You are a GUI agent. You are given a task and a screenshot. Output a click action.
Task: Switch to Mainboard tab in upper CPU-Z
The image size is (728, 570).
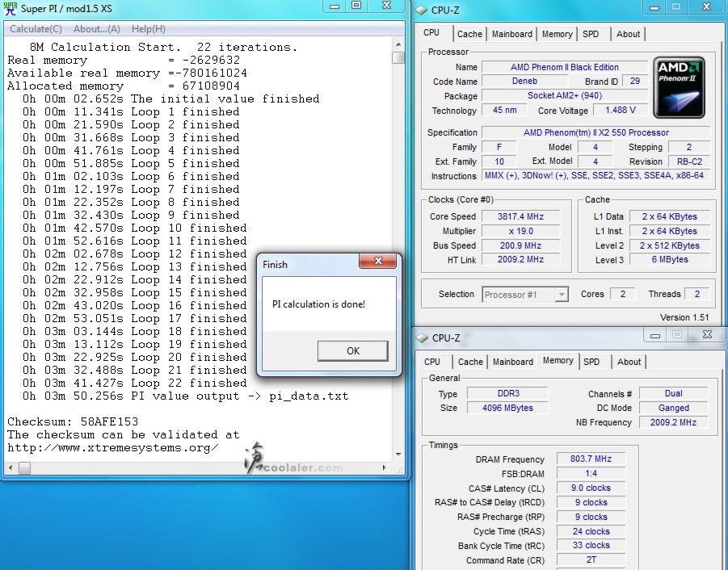coord(511,34)
